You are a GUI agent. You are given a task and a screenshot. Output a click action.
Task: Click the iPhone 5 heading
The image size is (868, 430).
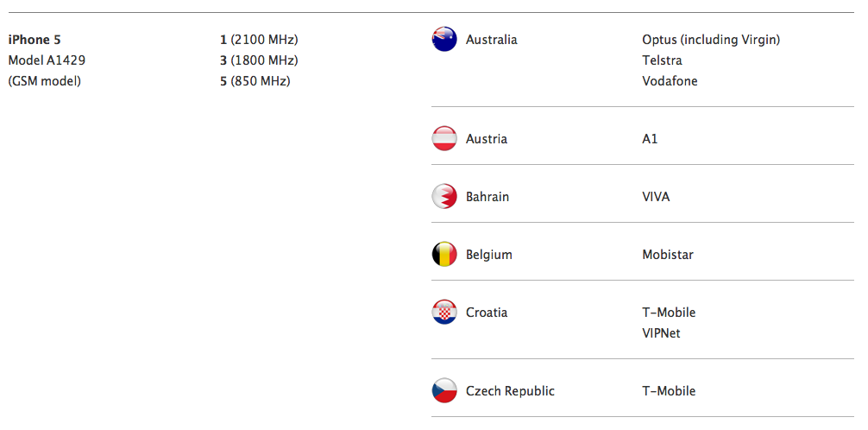[x=35, y=40]
